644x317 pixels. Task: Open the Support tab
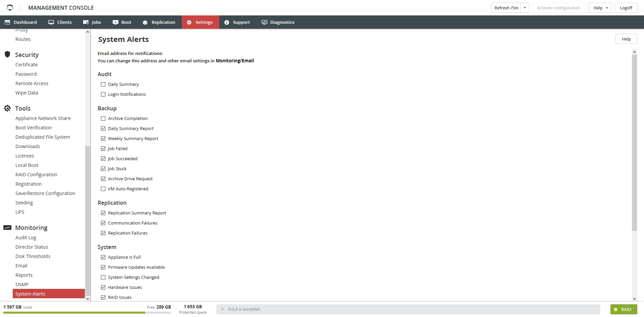pos(237,22)
